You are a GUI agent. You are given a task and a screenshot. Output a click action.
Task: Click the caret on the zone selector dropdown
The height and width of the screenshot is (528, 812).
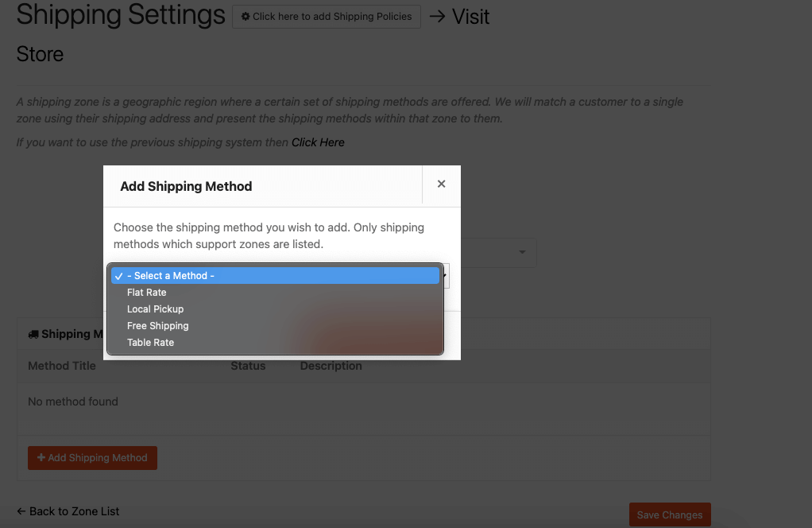click(522, 252)
